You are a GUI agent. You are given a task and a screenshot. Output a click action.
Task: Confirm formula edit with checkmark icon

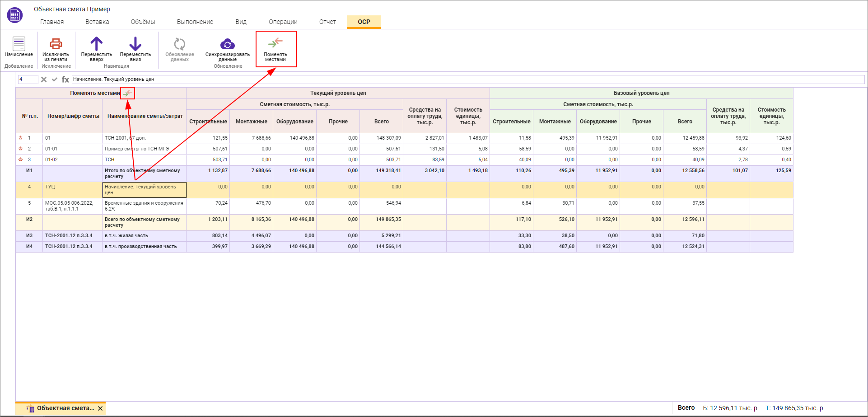tap(55, 80)
